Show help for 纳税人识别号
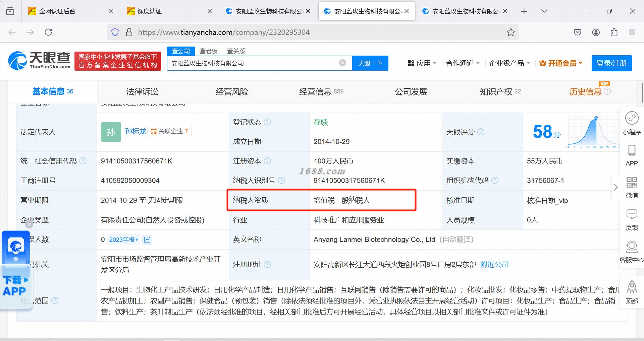644x341 pixels. [281, 181]
